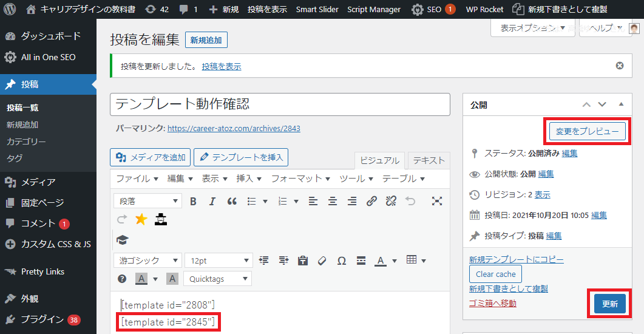Screen dimensions: 644x334
Task: Open the 段落 paragraph format dropdown
Action: click(147, 202)
